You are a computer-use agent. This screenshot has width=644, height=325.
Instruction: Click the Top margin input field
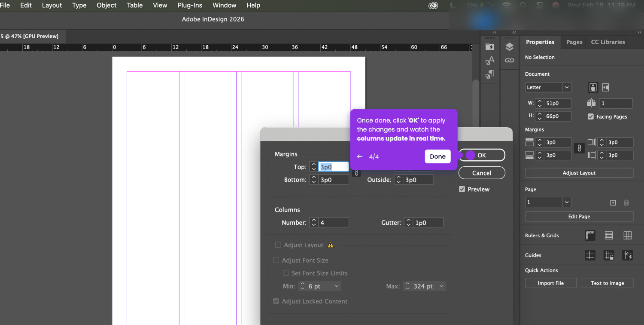334,167
